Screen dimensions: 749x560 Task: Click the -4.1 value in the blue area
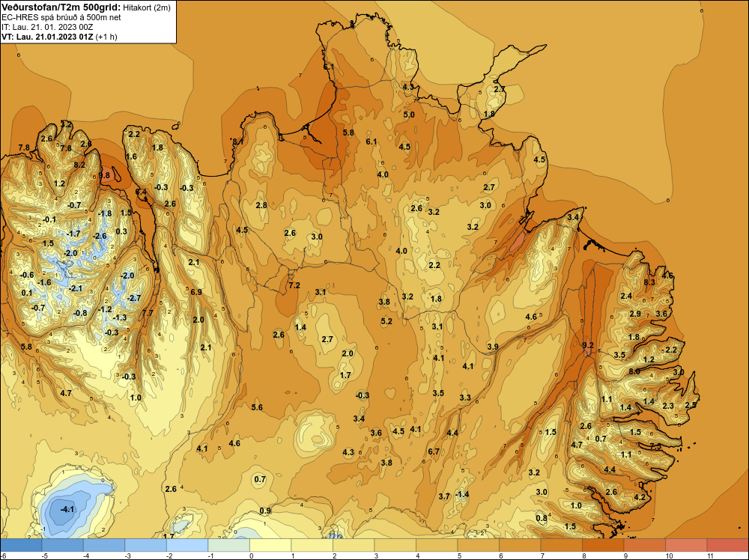coord(67,509)
